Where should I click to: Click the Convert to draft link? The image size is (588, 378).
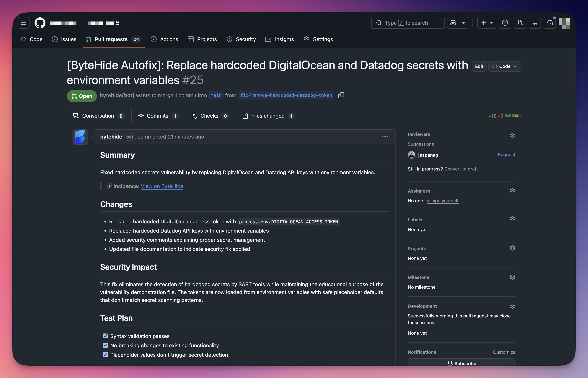click(x=461, y=169)
